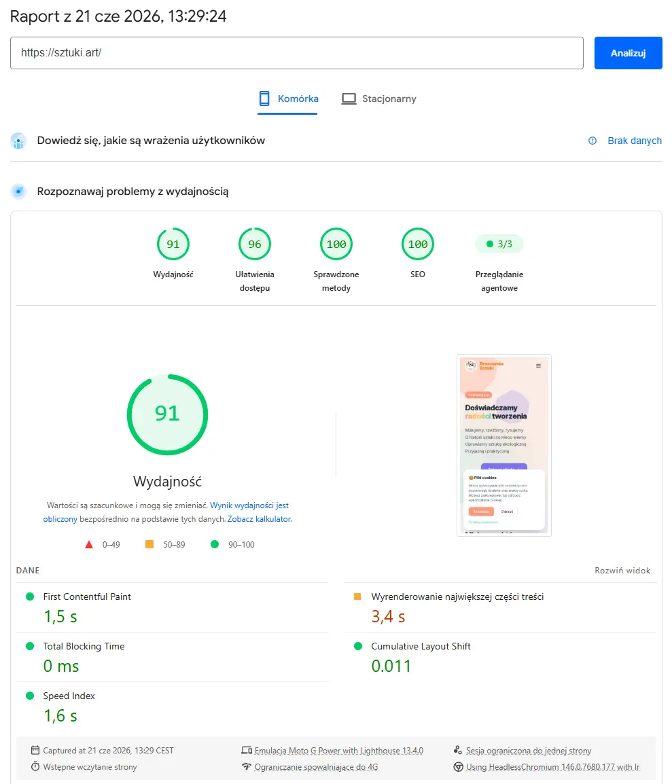Screen dimensions: 672x784
Task: Click the green dot beside Speed Index
Action: point(29,696)
